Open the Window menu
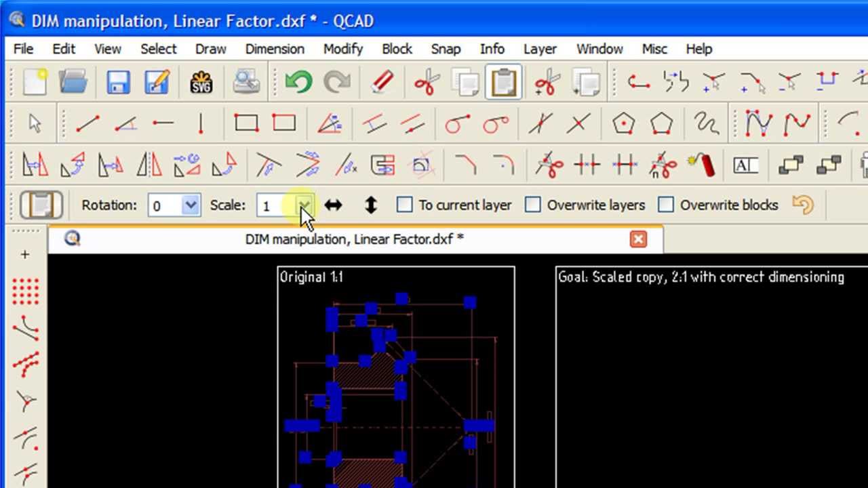 click(599, 49)
